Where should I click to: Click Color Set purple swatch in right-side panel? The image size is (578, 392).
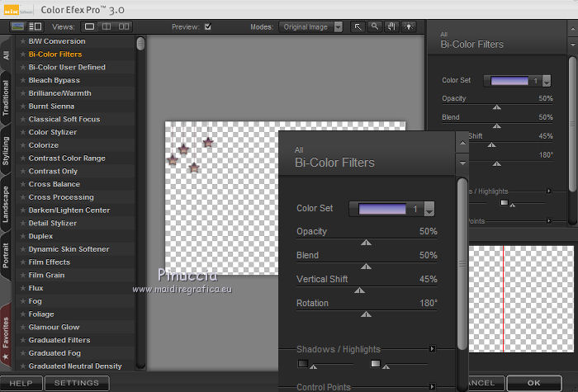[x=509, y=81]
